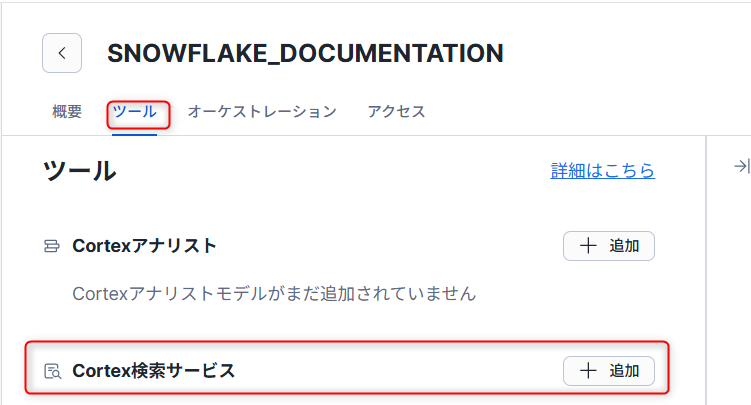
Task: Click plus icon in Cortex検索サービス 追加 button
Action: click(588, 371)
